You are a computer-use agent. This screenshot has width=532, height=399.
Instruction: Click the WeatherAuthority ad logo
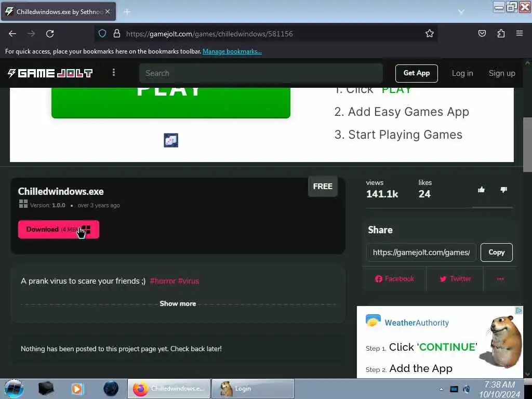pyautogui.click(x=407, y=322)
